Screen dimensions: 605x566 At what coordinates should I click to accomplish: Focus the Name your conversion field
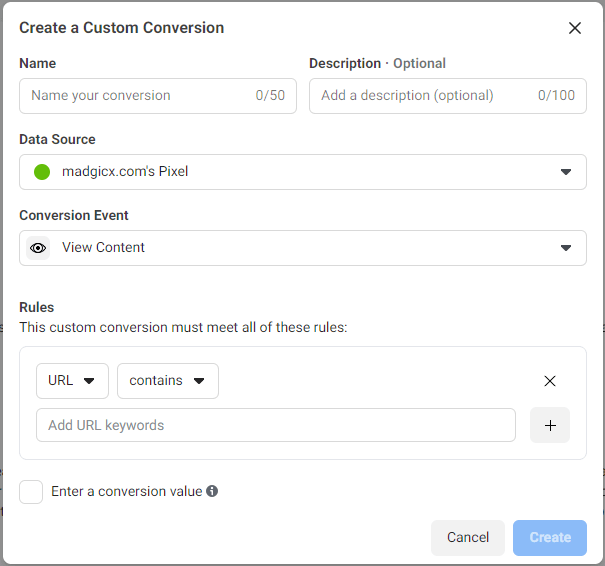click(140, 96)
